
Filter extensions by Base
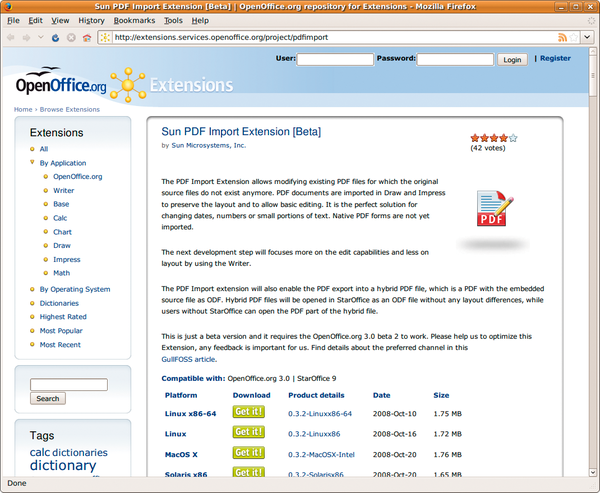(61, 204)
